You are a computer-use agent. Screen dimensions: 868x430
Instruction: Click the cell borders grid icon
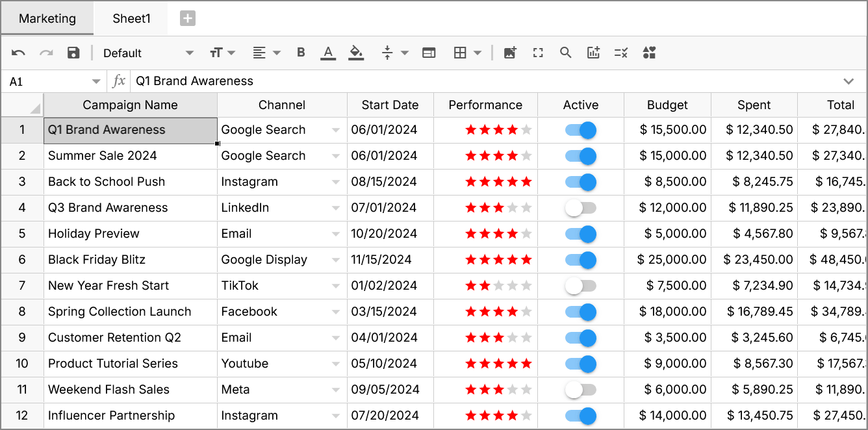coord(460,53)
